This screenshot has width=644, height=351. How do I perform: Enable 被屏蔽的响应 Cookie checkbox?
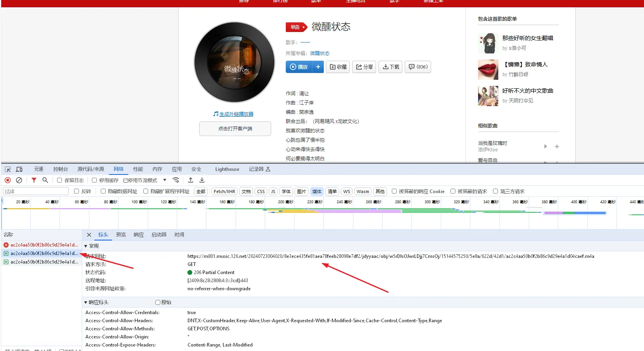coord(394,191)
